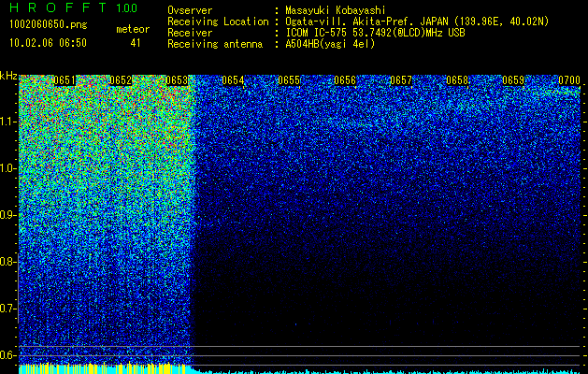Image resolution: width=588 pixels, height=374 pixels.
Task: Click the ICOM IC-575 receiver text
Action: point(376,33)
